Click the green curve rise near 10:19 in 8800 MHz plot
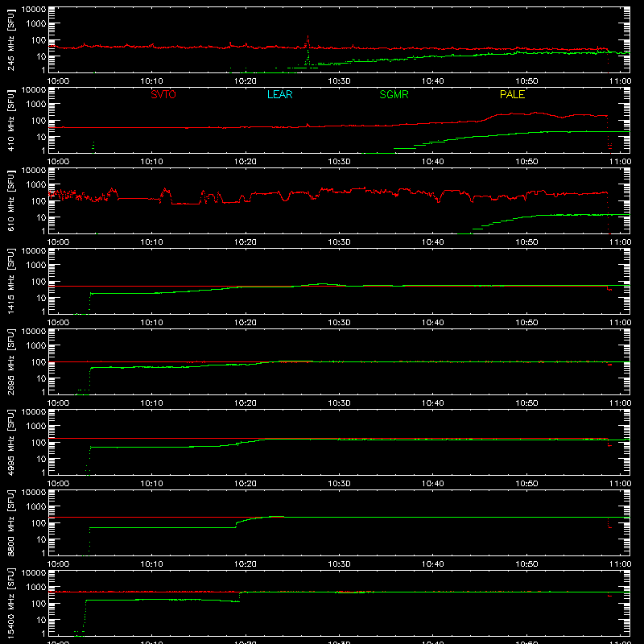The width and height of the screenshot is (644, 644). (x=237, y=525)
